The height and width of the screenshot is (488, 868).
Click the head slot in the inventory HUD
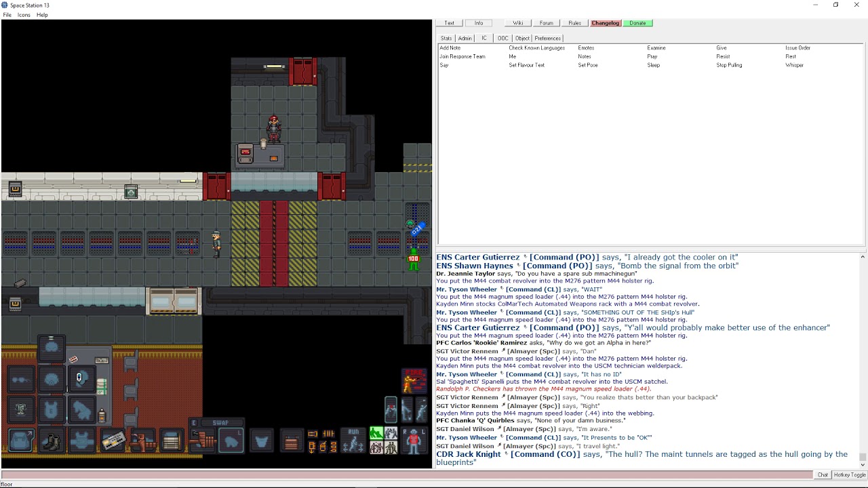tap(51, 347)
